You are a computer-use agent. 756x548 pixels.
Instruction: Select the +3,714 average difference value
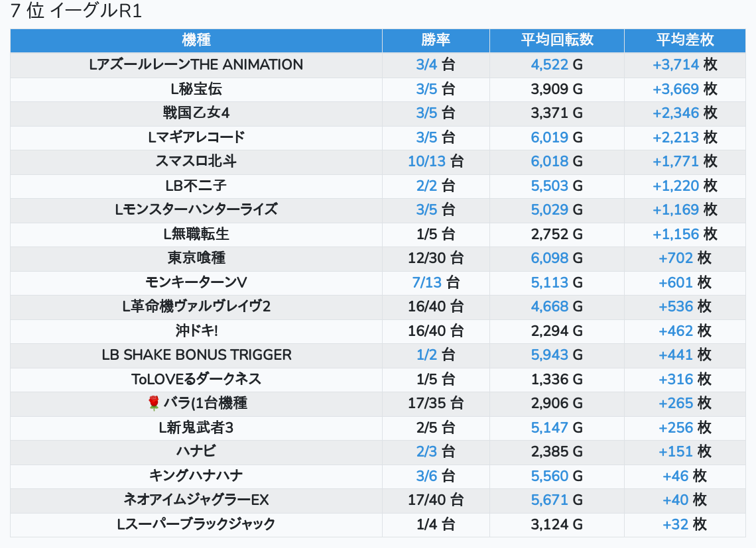coord(676,65)
